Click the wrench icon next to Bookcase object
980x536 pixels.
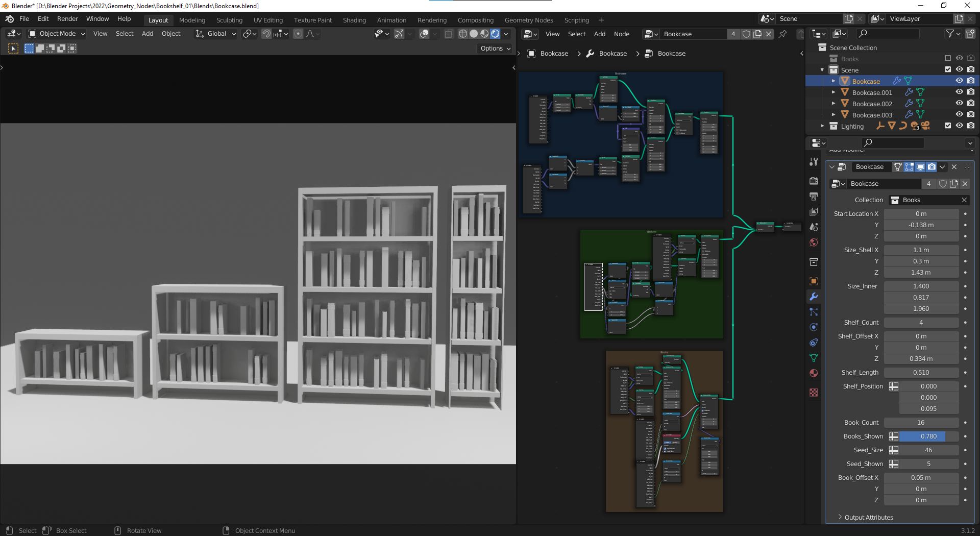tap(897, 81)
